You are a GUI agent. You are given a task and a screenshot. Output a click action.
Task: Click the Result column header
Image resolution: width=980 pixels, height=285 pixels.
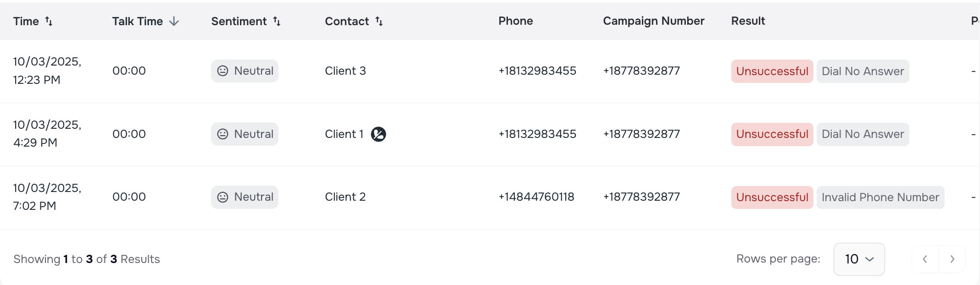point(748,21)
